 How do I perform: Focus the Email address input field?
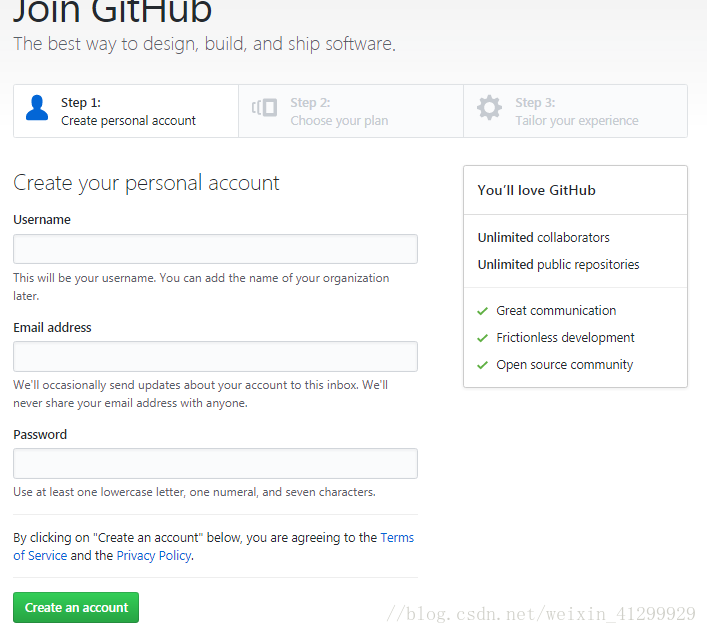(216, 357)
